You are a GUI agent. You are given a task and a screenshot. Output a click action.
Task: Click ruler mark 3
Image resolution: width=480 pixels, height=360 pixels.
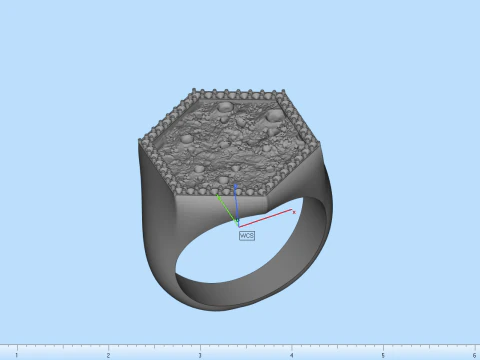click(200, 356)
